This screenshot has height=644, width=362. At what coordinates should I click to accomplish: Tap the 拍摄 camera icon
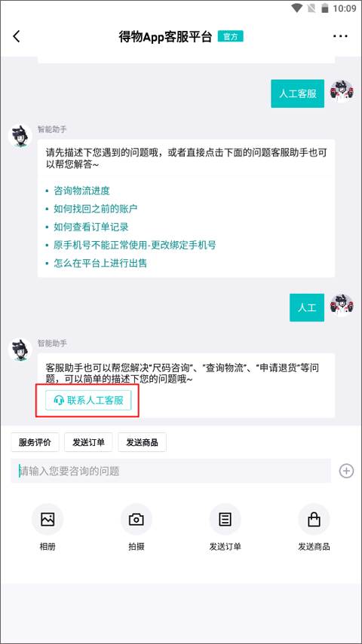point(137,520)
